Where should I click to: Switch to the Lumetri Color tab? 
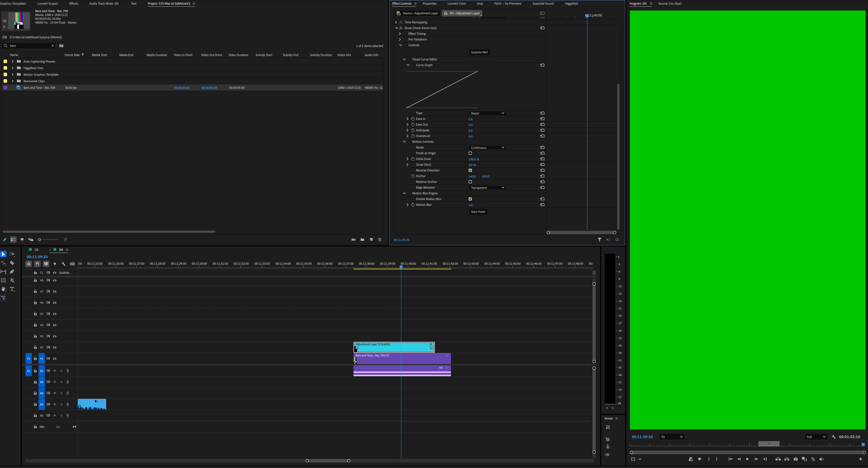[x=457, y=4]
